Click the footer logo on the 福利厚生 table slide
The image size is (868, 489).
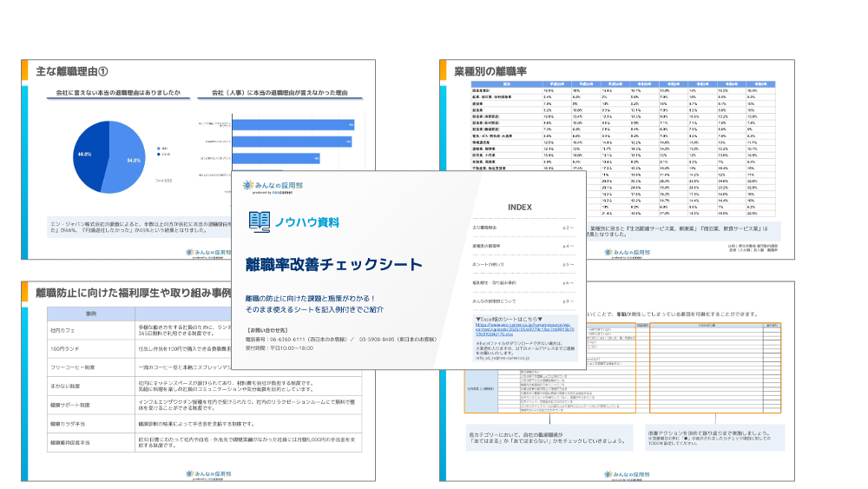208,474
